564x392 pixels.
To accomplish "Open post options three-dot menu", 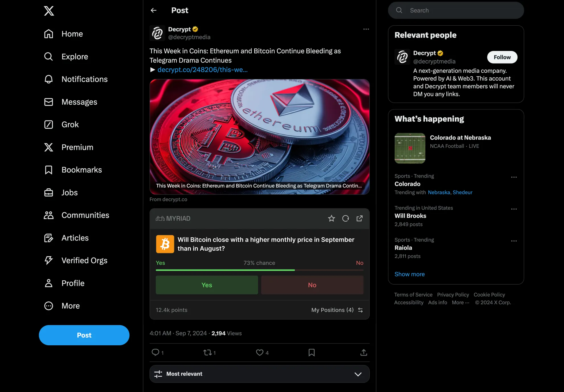I will (366, 29).
